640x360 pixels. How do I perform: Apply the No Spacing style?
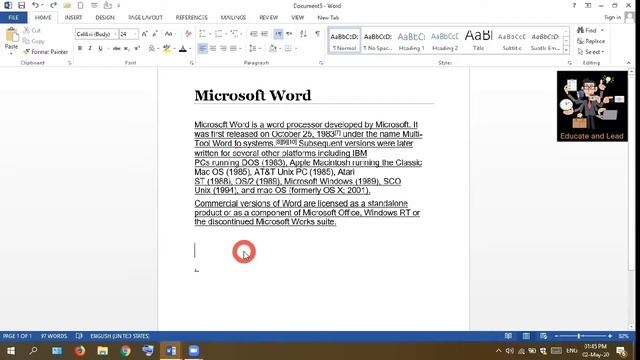coord(378,41)
